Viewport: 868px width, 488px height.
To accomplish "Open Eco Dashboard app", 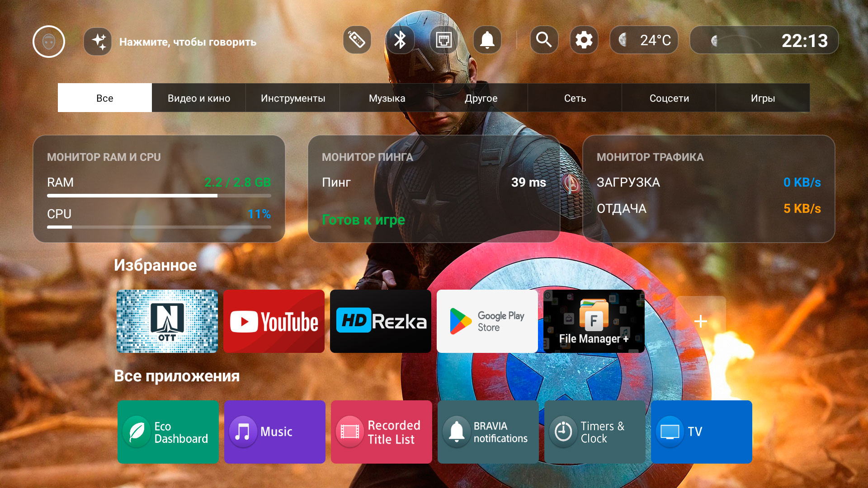I will 168,432.
